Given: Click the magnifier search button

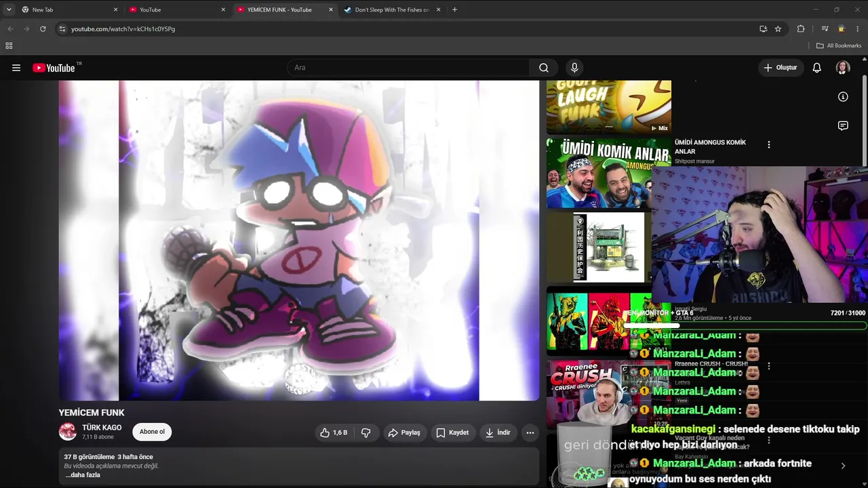Looking at the screenshot, I should click(x=544, y=68).
